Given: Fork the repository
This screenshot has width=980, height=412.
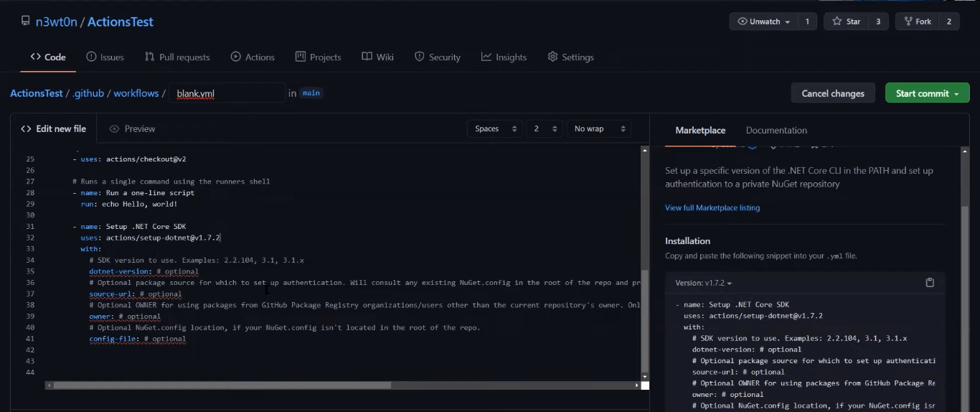Looking at the screenshot, I should [917, 22].
